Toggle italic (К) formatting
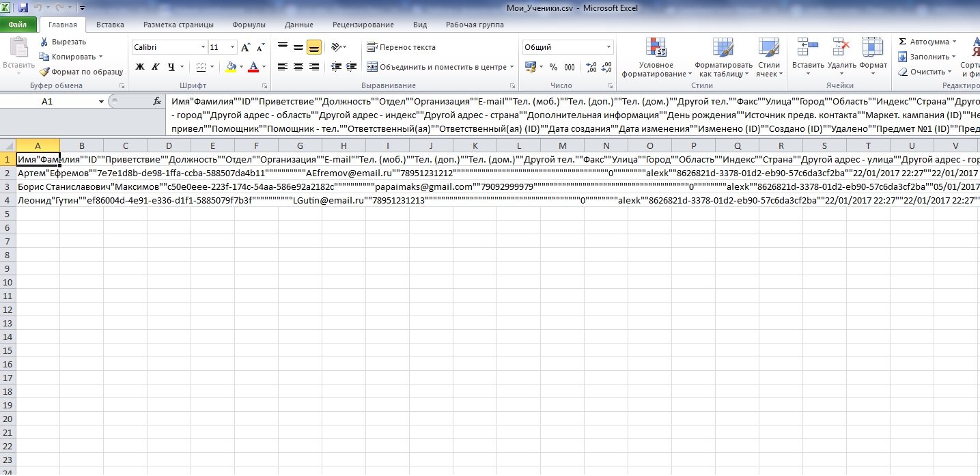980x476 pixels. [155, 67]
